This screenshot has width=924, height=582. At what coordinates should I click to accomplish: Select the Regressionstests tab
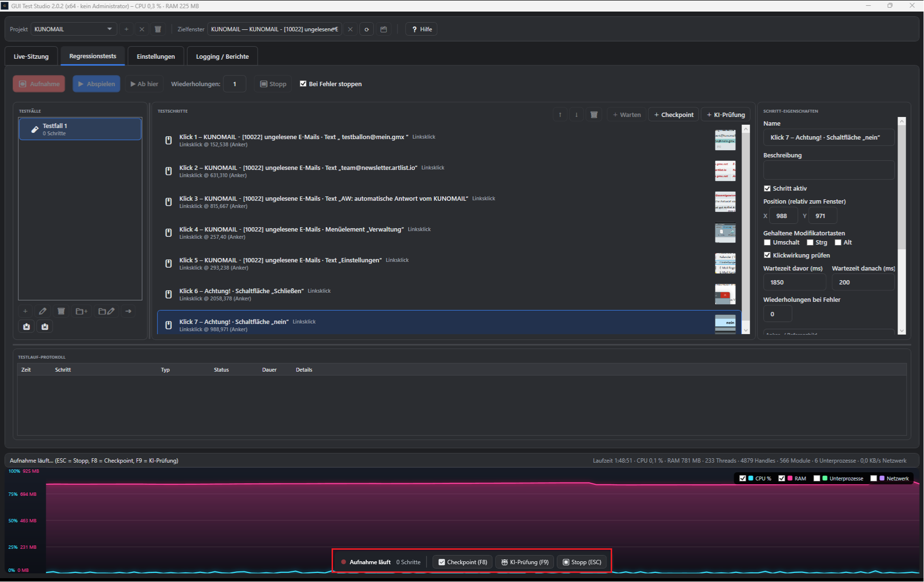(93, 56)
